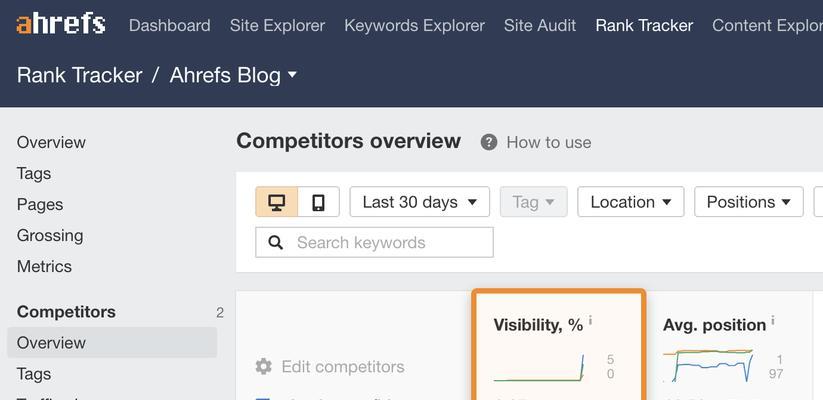Viewport: 823px width, 400px height.
Task: Go to Keywords Explorer
Action: tap(414, 25)
